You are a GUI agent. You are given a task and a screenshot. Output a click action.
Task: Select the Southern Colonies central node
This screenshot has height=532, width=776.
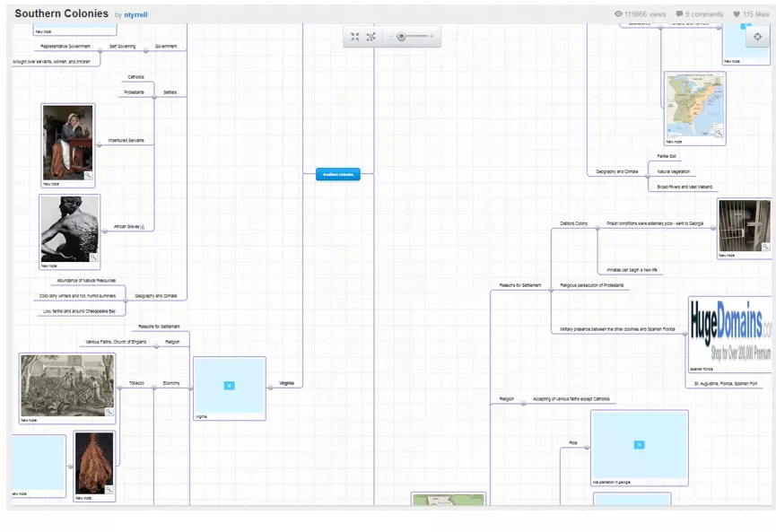pos(338,174)
